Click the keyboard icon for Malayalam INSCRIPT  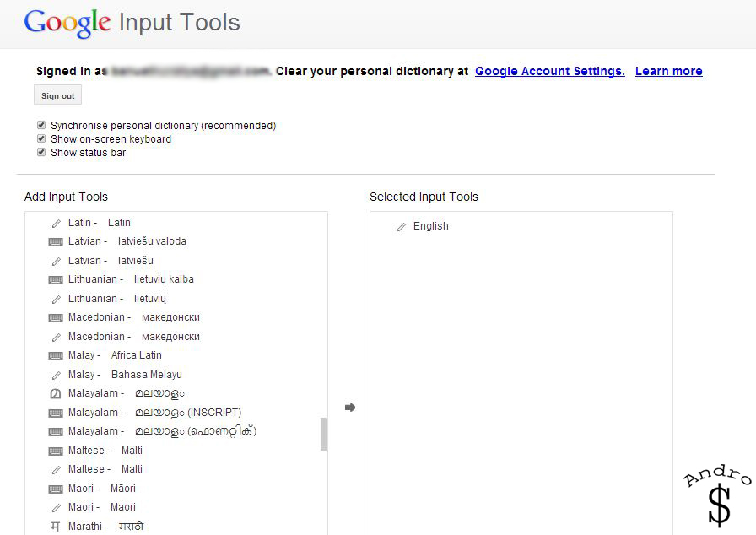point(56,413)
